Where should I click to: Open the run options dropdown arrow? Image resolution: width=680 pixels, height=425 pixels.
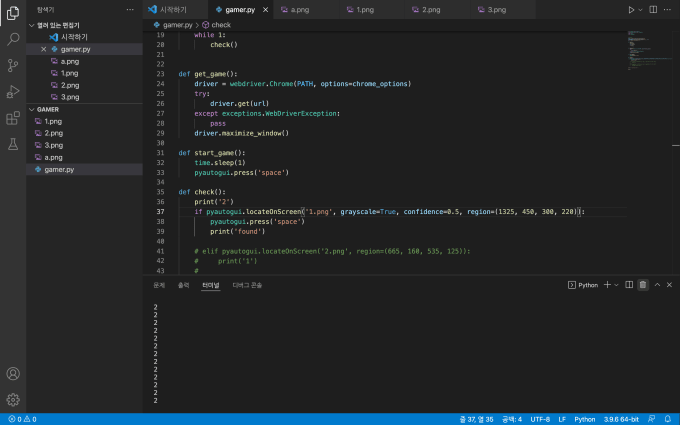(x=640, y=10)
